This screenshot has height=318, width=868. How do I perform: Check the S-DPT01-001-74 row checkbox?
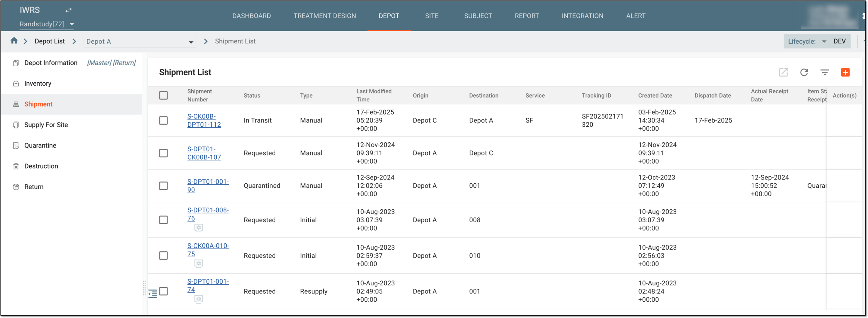164,291
